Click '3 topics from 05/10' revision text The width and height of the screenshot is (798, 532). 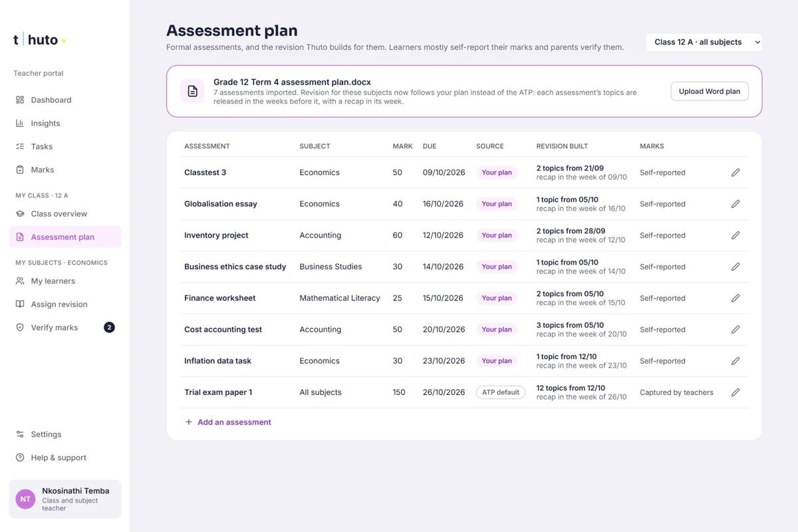click(570, 325)
